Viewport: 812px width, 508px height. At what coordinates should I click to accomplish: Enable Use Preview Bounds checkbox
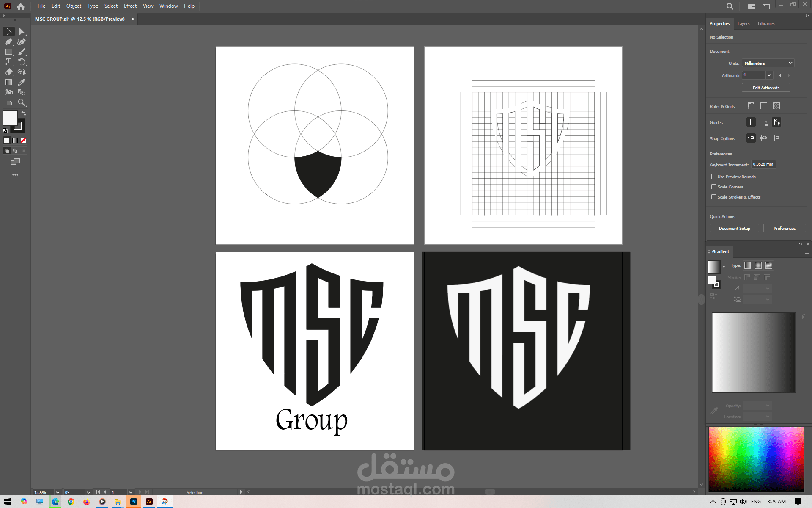coord(714,177)
